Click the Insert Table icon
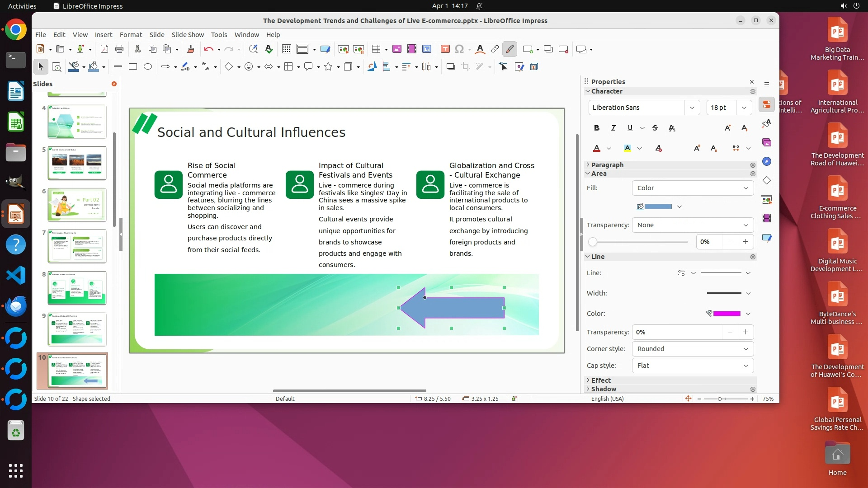Screen dimensions: 868x488 click(376, 49)
